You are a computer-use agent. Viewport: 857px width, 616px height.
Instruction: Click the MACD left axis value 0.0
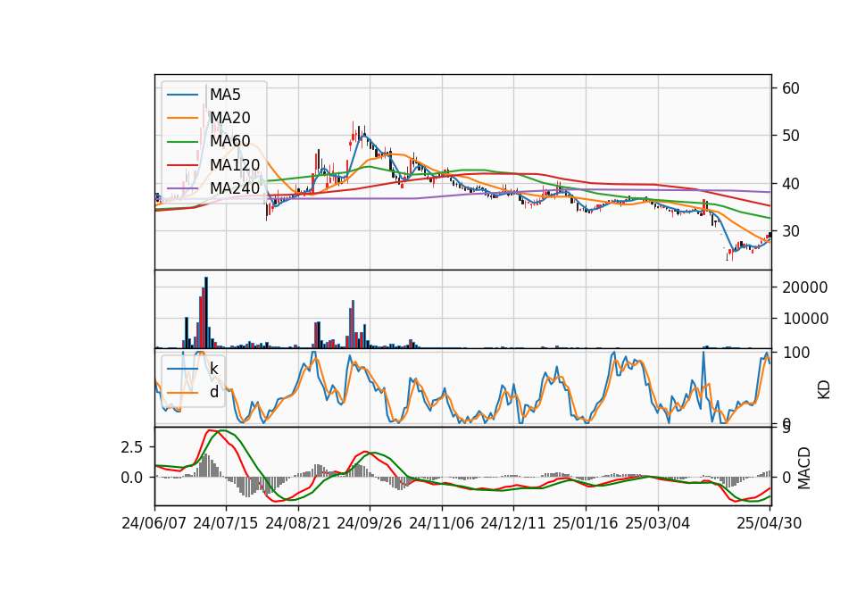pyautogui.click(x=132, y=478)
